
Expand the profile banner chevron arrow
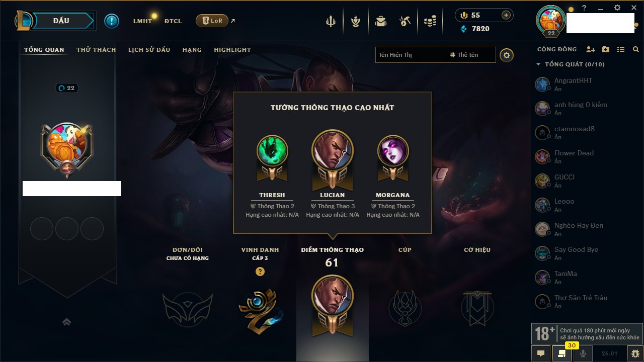click(x=66, y=322)
